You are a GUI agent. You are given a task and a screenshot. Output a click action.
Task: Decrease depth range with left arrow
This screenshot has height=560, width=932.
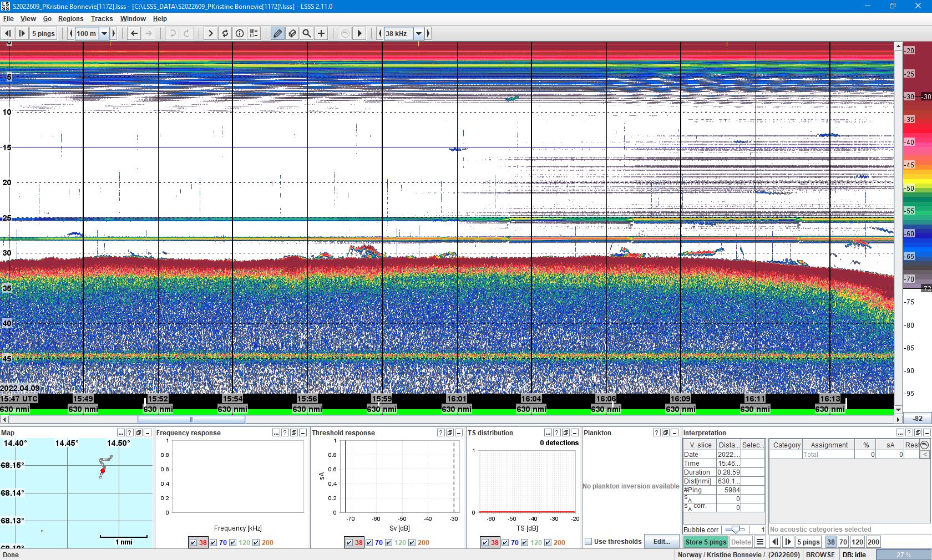coord(70,33)
